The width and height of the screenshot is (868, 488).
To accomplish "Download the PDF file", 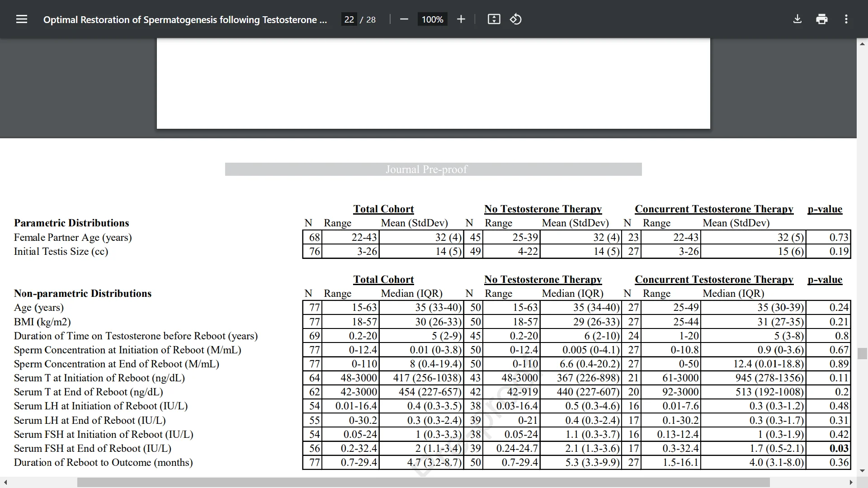I will pos(797,19).
